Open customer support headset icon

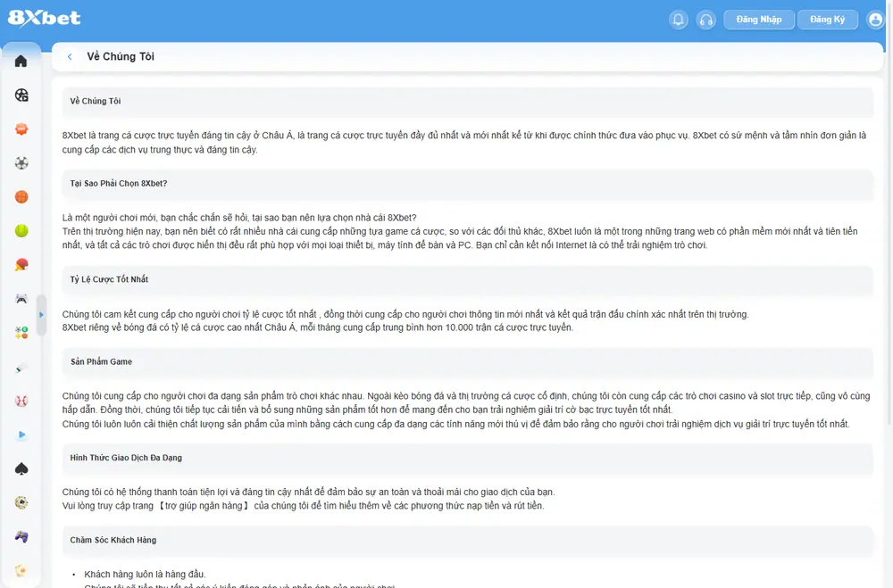point(706,20)
